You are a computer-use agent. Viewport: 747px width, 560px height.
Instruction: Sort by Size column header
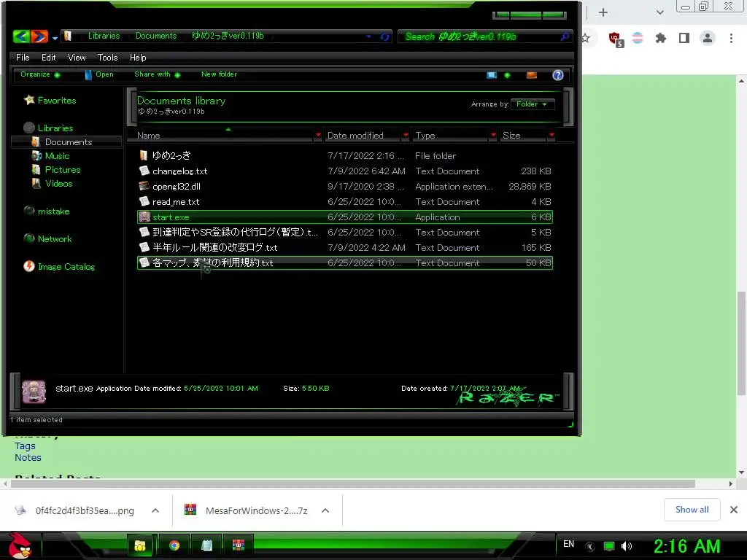coord(523,135)
